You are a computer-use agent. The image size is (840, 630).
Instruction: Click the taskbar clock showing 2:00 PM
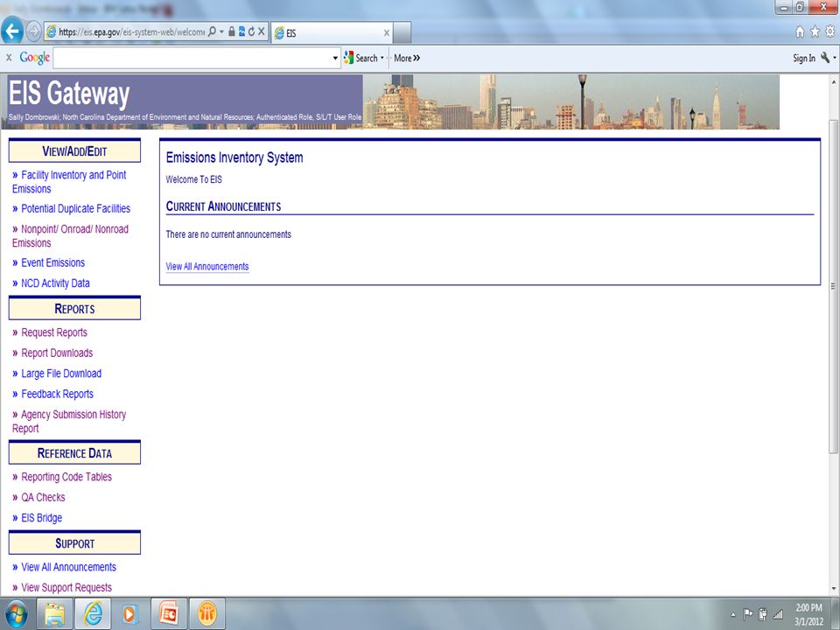(808, 614)
